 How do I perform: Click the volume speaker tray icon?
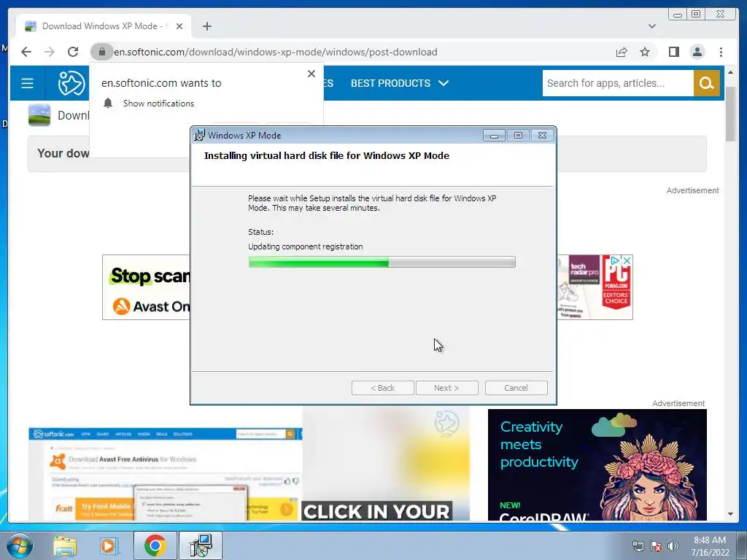(673, 547)
